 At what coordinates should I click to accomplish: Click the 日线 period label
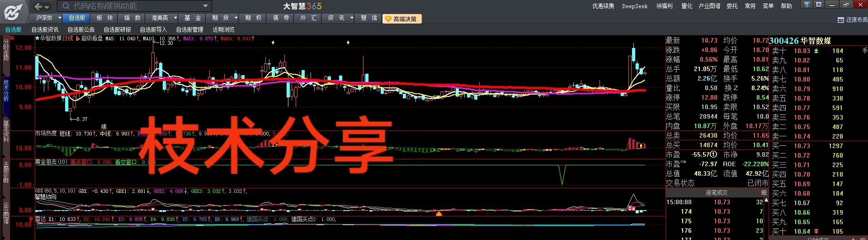point(67,38)
